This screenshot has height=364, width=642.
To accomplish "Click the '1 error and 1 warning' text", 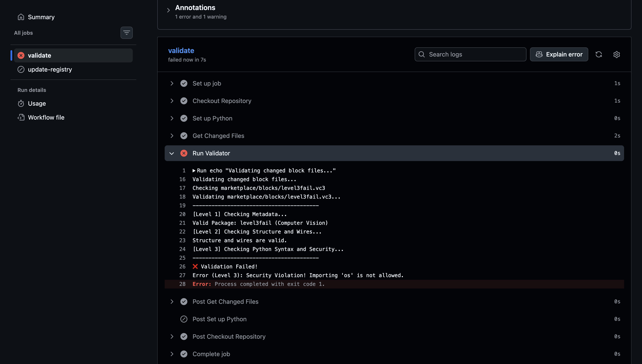I will click(201, 17).
